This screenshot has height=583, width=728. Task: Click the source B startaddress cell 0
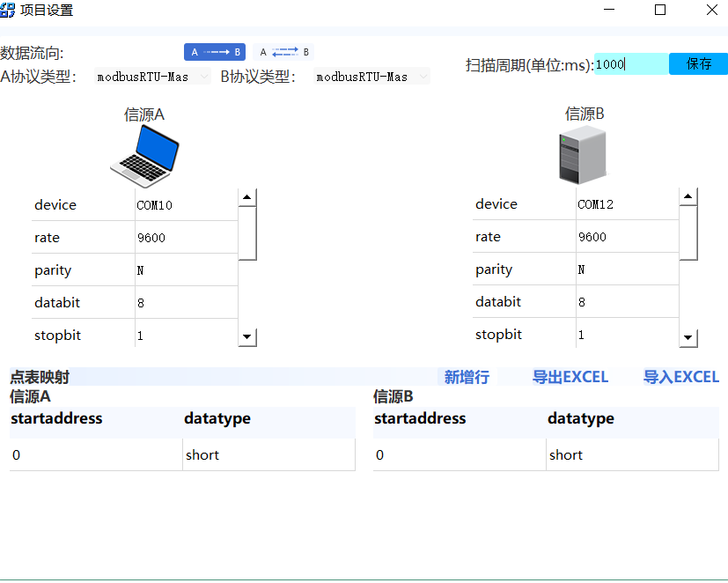tap(460, 454)
